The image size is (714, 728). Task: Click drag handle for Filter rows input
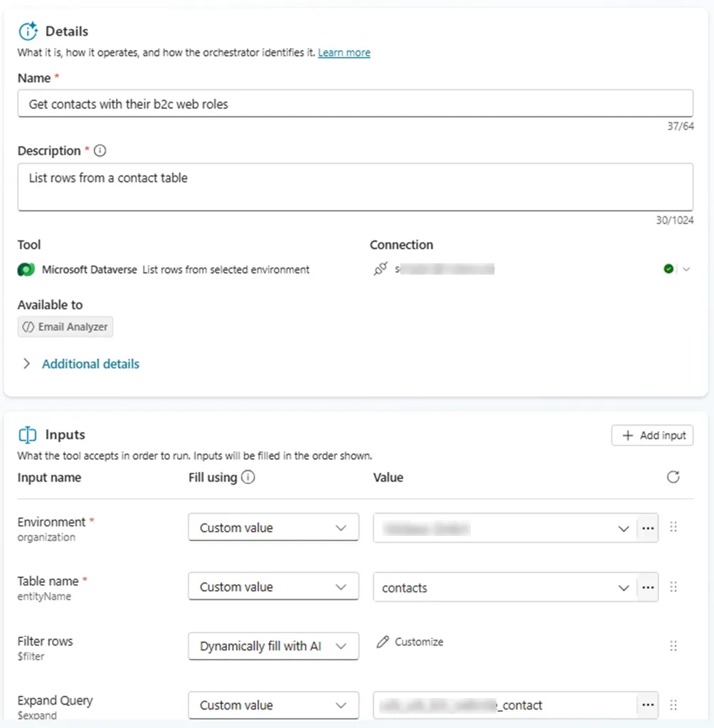click(x=673, y=646)
